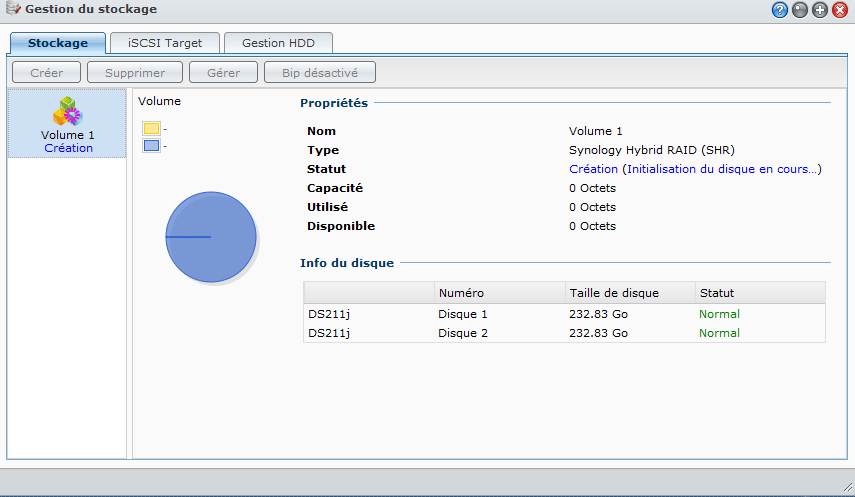Screen dimensions: 855x497
Task: Click Normal status of Disque 2
Action: coord(719,333)
